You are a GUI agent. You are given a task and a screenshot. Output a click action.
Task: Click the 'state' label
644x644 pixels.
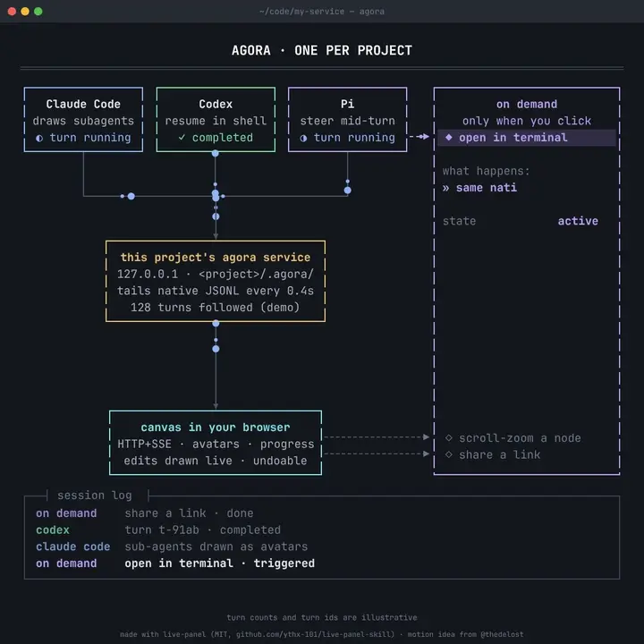tap(459, 221)
